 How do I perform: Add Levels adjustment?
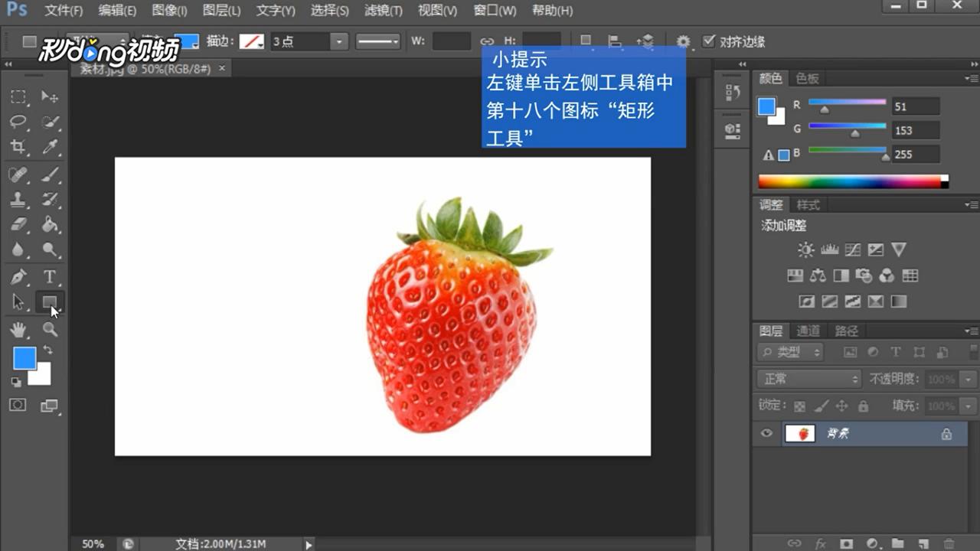click(830, 249)
